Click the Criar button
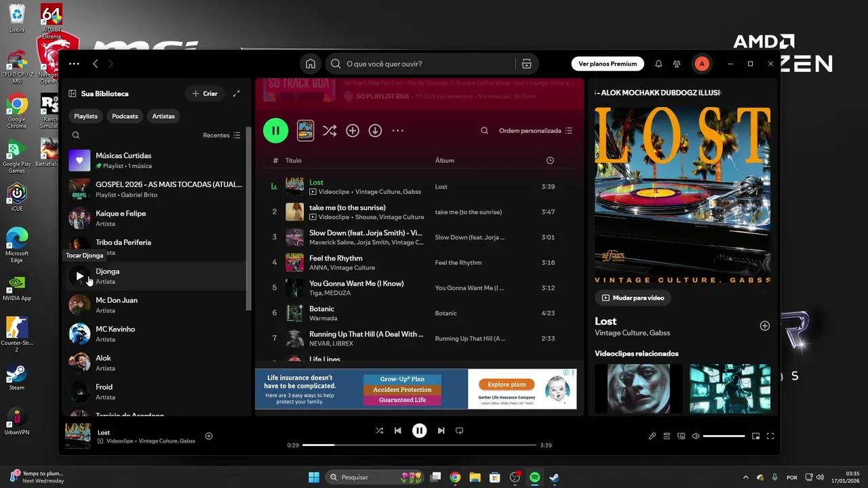This screenshot has height=488, width=868. 205,94
